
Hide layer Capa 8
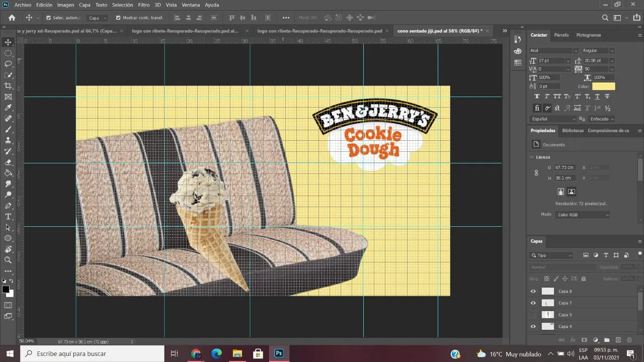click(x=533, y=291)
